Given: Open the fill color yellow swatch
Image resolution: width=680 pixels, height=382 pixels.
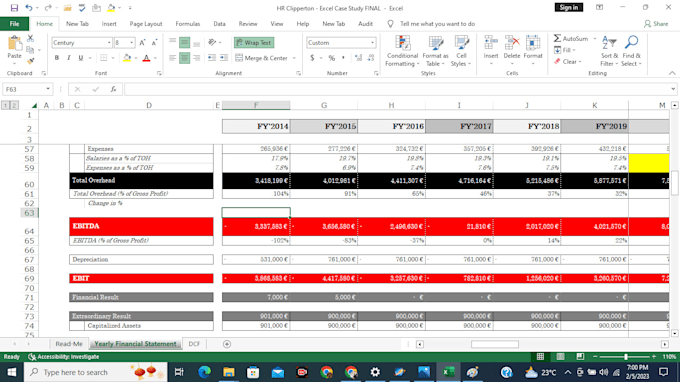Looking at the screenshot, I should pyautogui.click(x=127, y=58).
